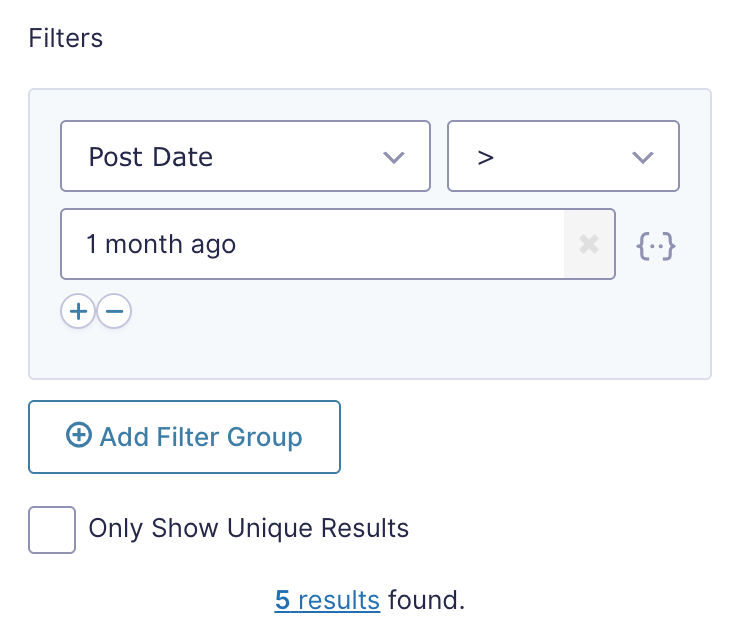Screen dimensions: 740x641
Task: Open the '5 results' link
Action: (x=327, y=600)
